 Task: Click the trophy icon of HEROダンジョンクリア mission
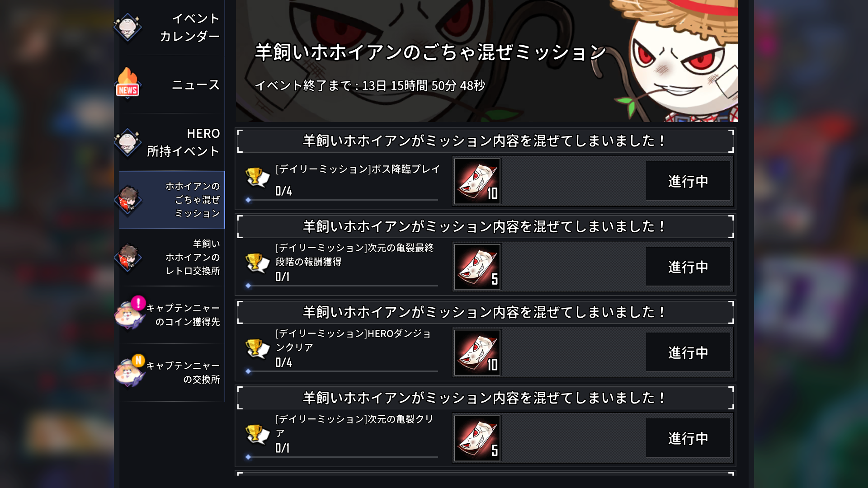coord(257,348)
